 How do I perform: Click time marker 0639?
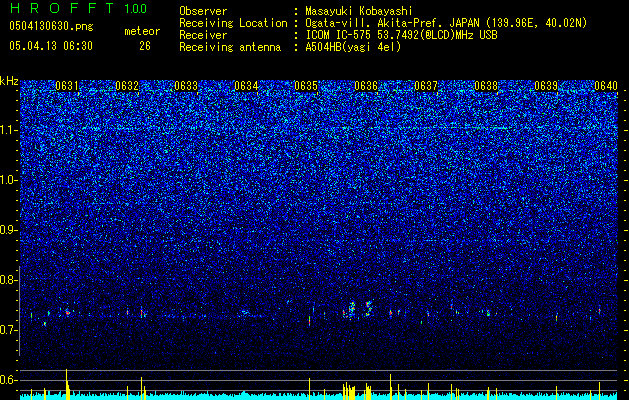tap(546, 86)
